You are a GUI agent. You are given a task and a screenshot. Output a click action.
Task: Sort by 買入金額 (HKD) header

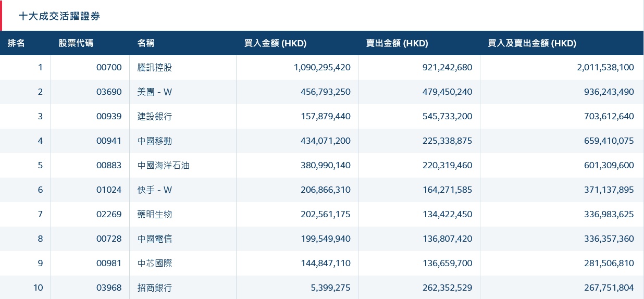point(275,43)
